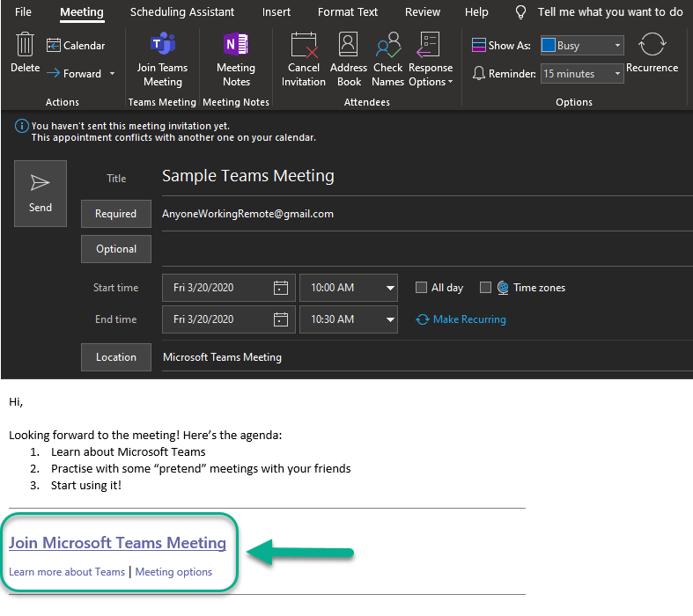Click the Delete trash can icon

[x=25, y=44]
